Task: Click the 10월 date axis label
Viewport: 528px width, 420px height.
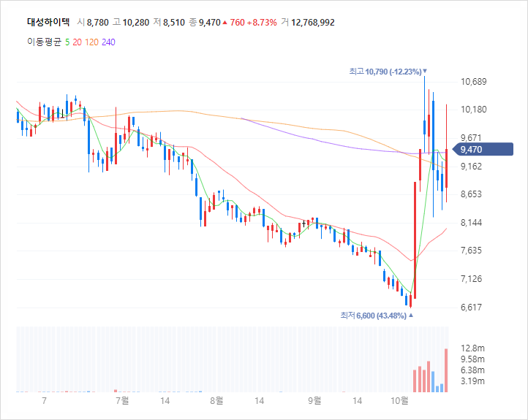Action: (x=399, y=400)
